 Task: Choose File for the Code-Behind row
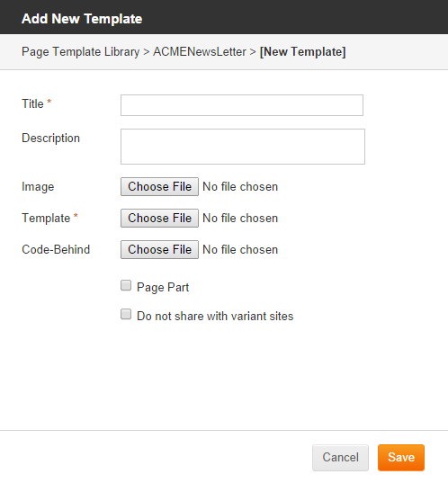[x=159, y=249]
